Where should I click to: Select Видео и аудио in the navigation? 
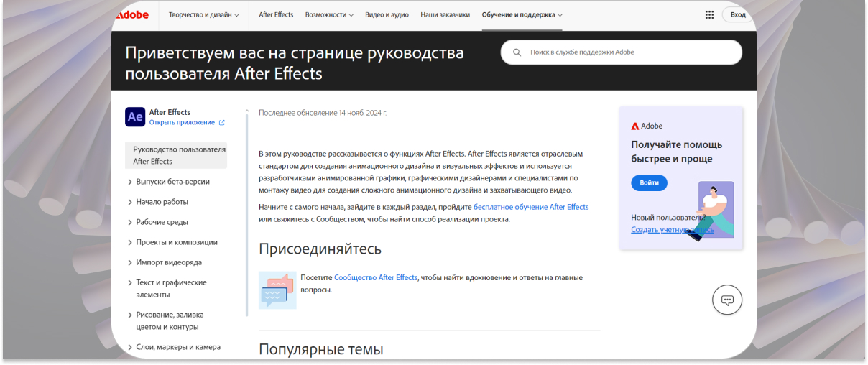[387, 14]
